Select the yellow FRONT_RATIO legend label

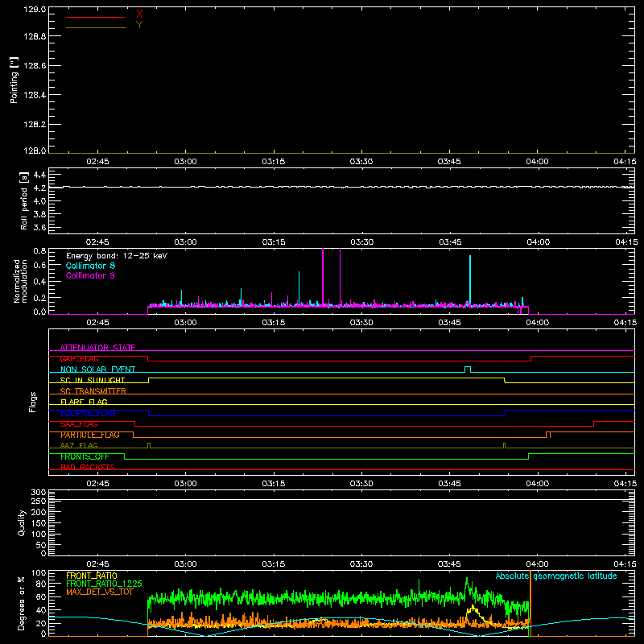point(92,576)
